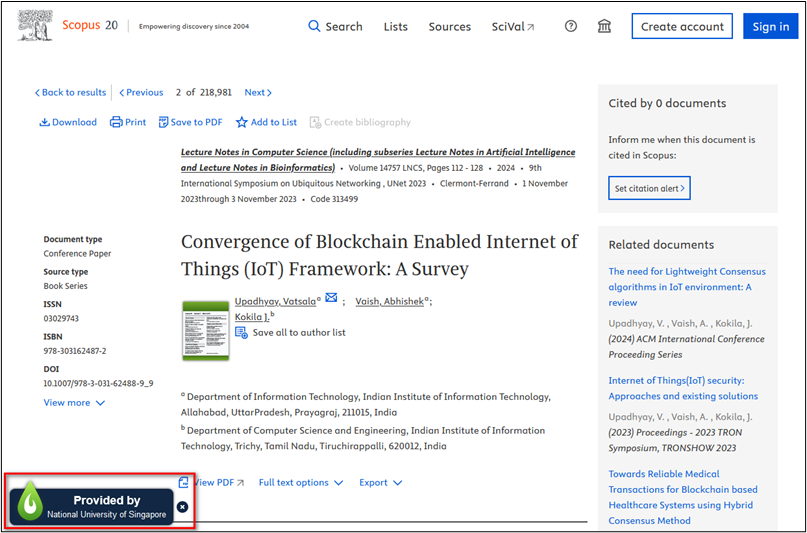Image resolution: width=807 pixels, height=533 pixels.
Task: Open the Export dropdown menu
Action: click(x=380, y=482)
